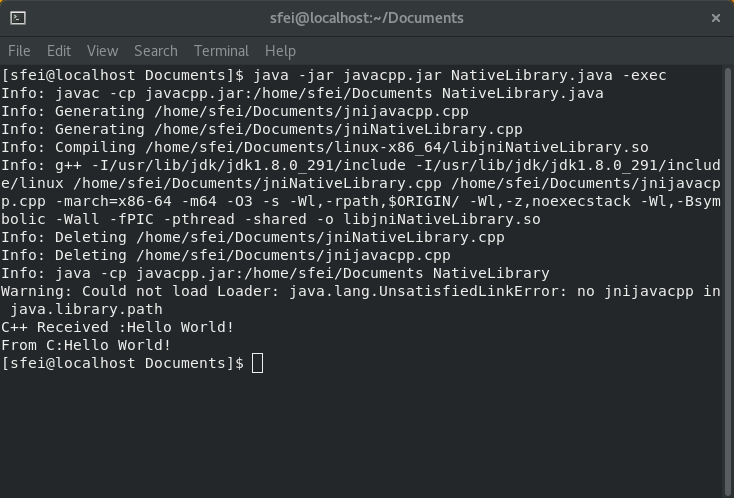
Task: Click the '-march=x86-64 -m64 -O3' text
Action: 154,201
